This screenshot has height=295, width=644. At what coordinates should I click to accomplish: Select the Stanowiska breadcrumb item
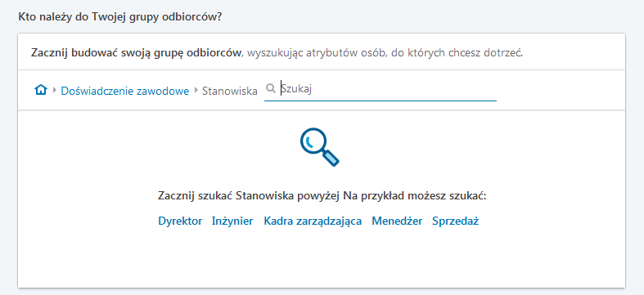coord(230,91)
